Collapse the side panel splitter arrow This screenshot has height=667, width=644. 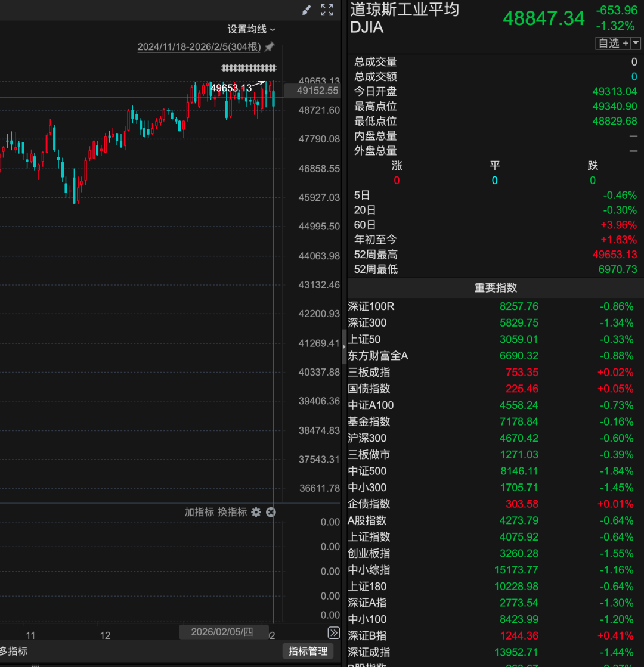(x=344, y=346)
